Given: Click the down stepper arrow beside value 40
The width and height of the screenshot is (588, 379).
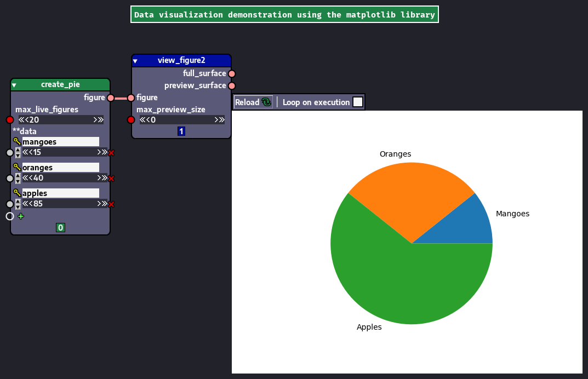Looking at the screenshot, I should (x=17, y=181).
